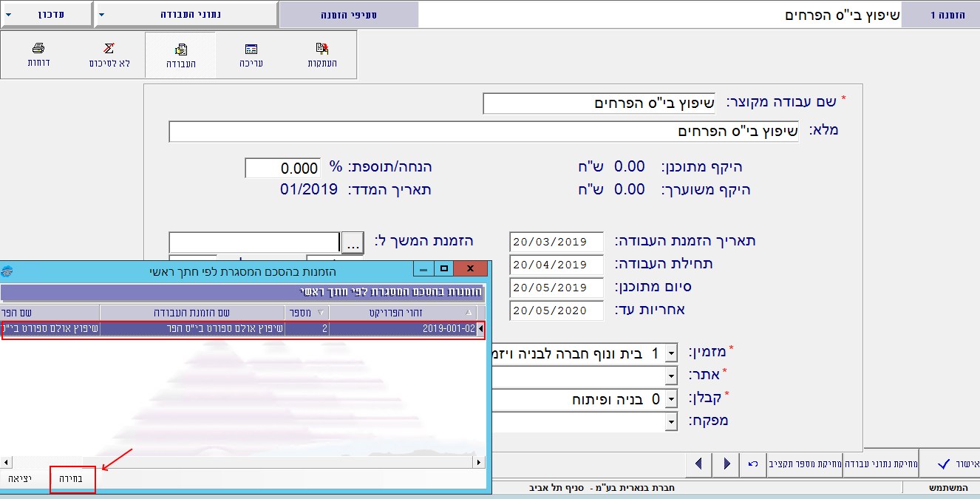This screenshot has height=499, width=980.
Task: Switch to the סעיפי הזמנה tab
Action: pos(349,14)
